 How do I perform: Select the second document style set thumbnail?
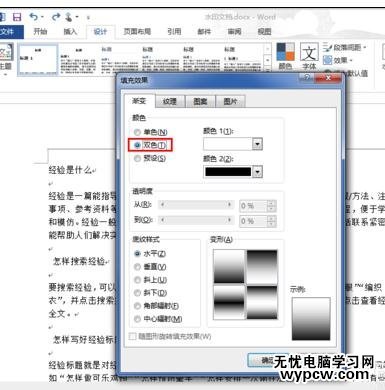coord(79,60)
